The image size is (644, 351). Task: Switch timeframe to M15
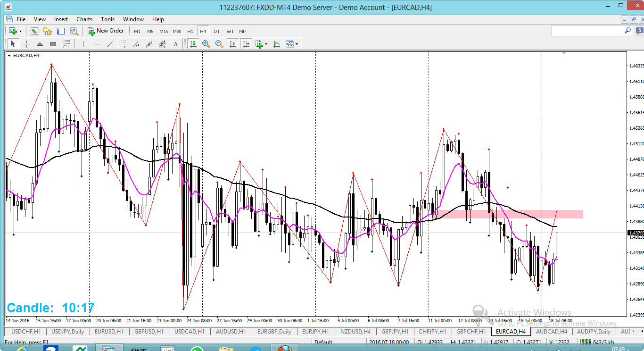[164, 31]
